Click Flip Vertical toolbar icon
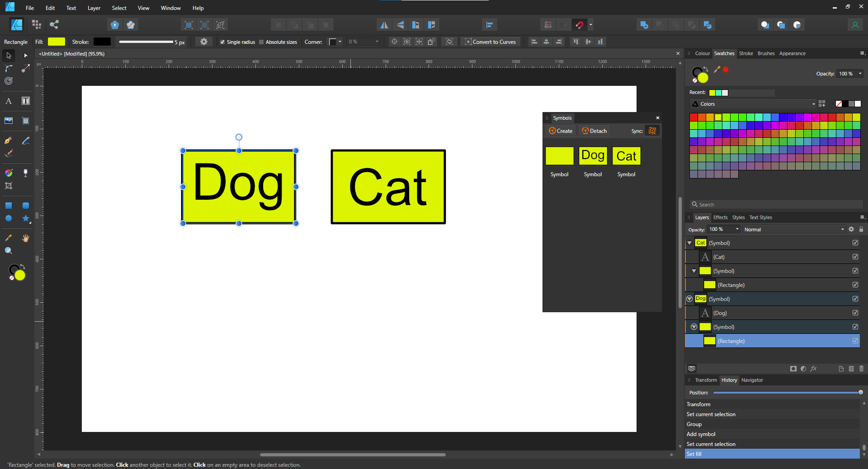Viewport: 868px width, 469px height. click(400, 25)
